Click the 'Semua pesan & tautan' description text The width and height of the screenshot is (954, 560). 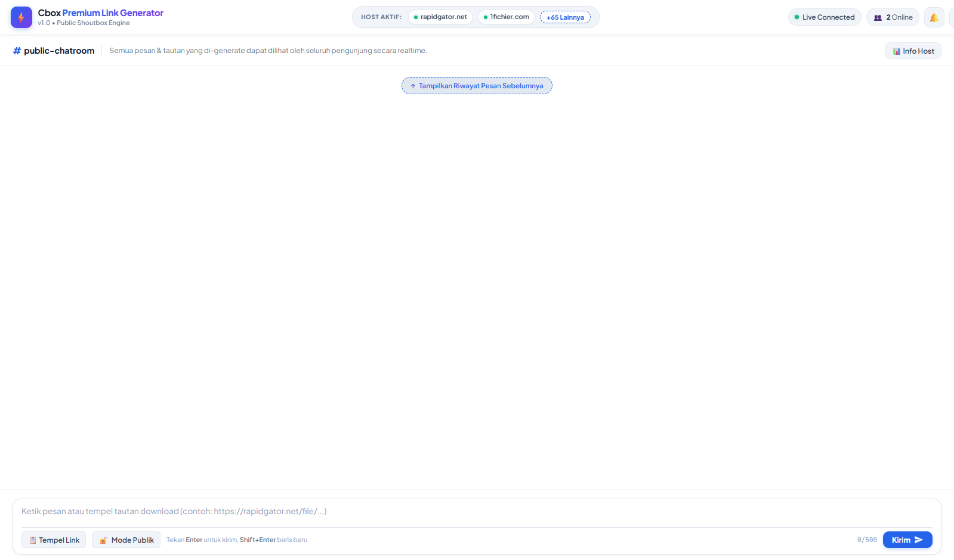coord(268,51)
